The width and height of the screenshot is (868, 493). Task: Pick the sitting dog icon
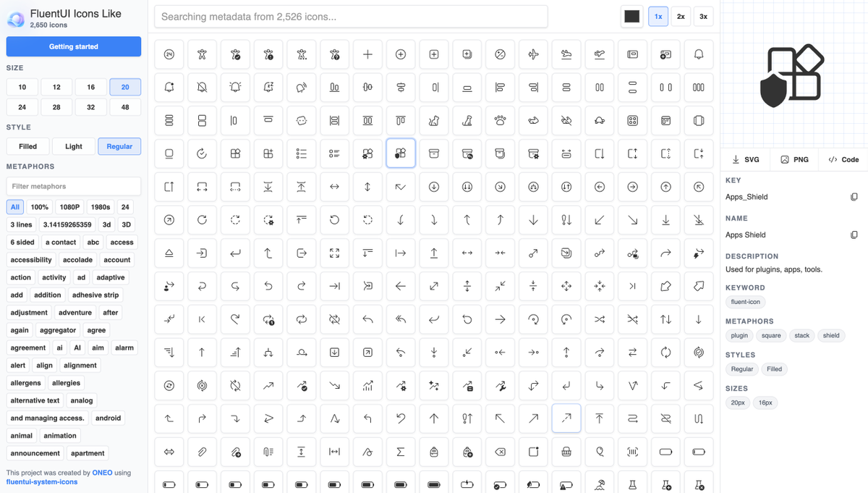click(x=467, y=120)
